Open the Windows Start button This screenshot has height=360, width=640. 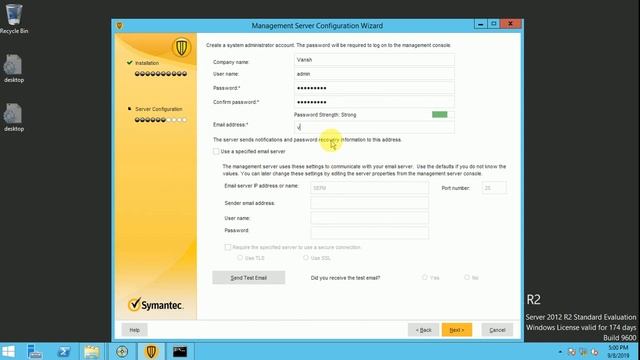(x=9, y=351)
